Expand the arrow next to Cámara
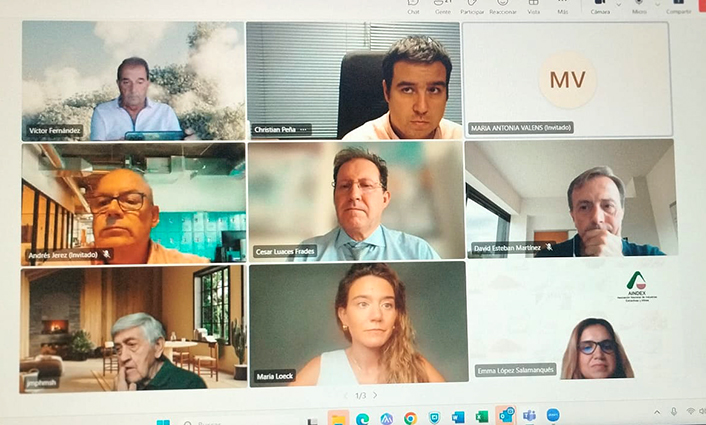706x425 pixels. coord(619,5)
